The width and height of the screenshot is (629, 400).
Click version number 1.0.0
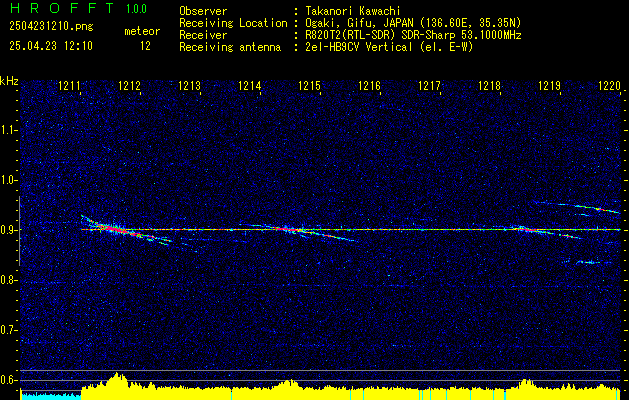pyautogui.click(x=136, y=9)
